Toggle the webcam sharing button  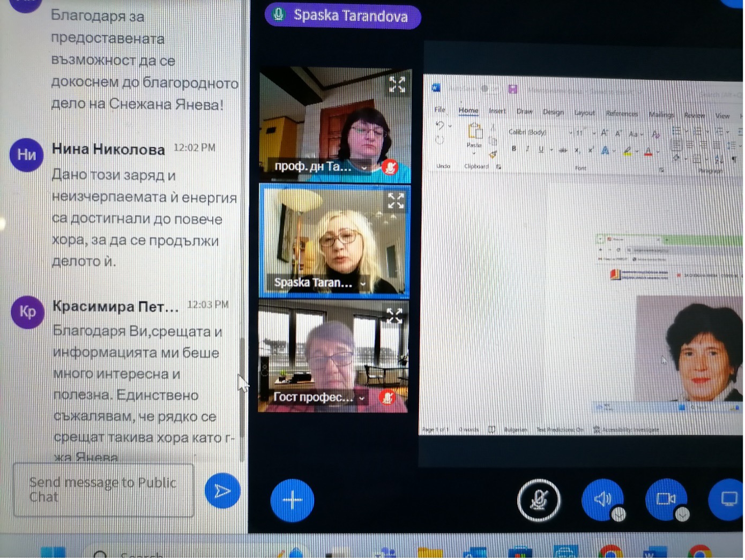(666, 499)
